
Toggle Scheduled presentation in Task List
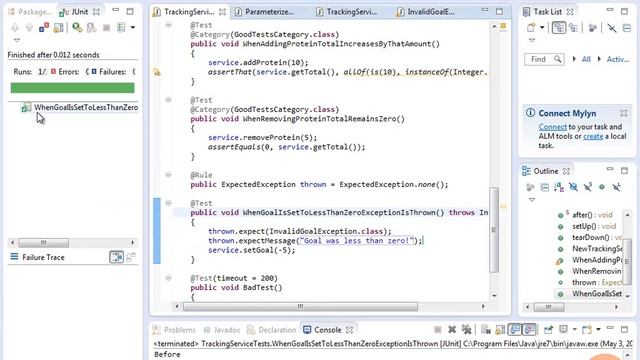click(573, 27)
